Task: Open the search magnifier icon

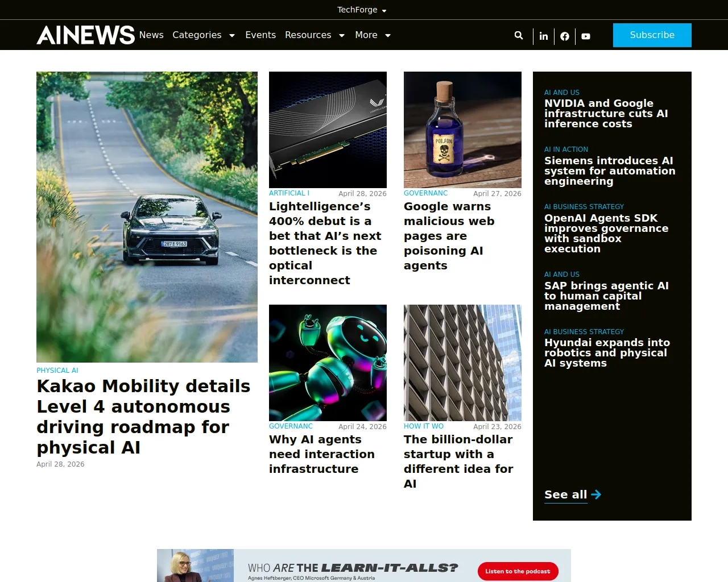Action: tap(519, 35)
